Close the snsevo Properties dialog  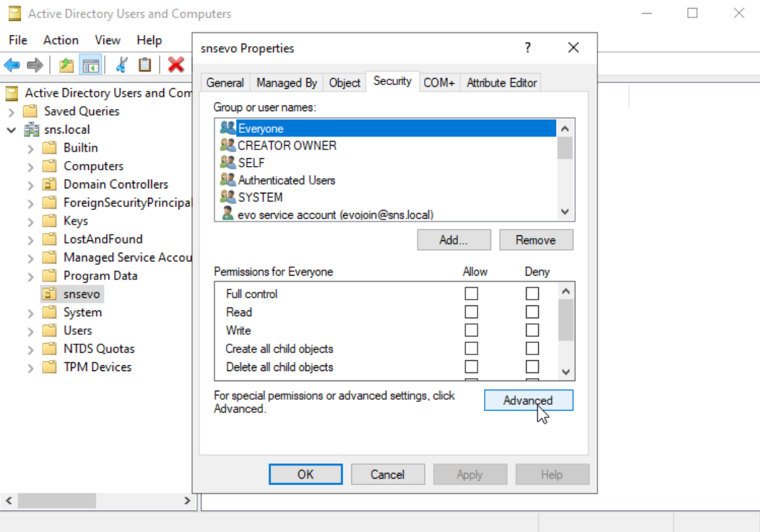(x=574, y=48)
